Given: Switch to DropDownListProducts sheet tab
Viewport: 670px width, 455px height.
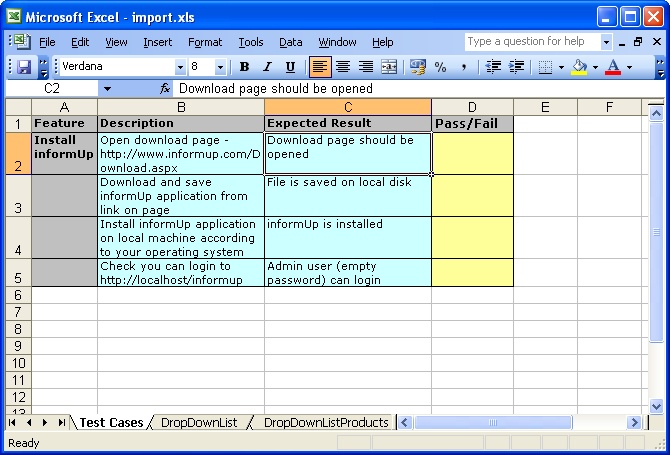Looking at the screenshot, I should [326, 423].
